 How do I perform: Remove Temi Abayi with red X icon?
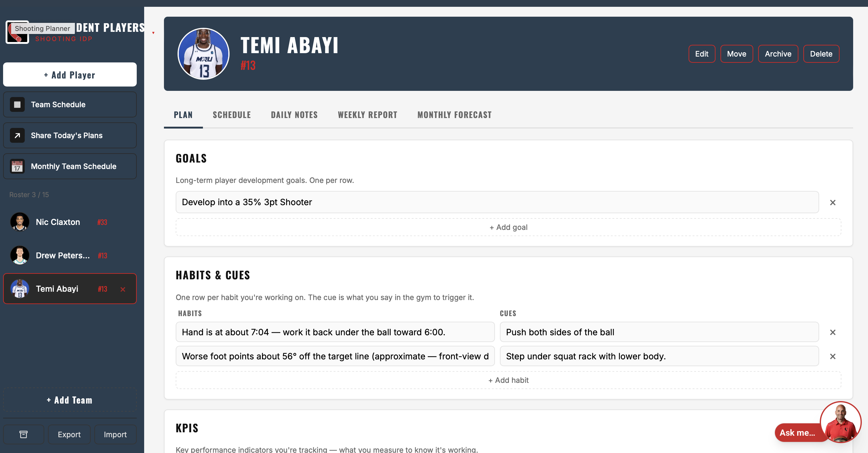[123, 290]
